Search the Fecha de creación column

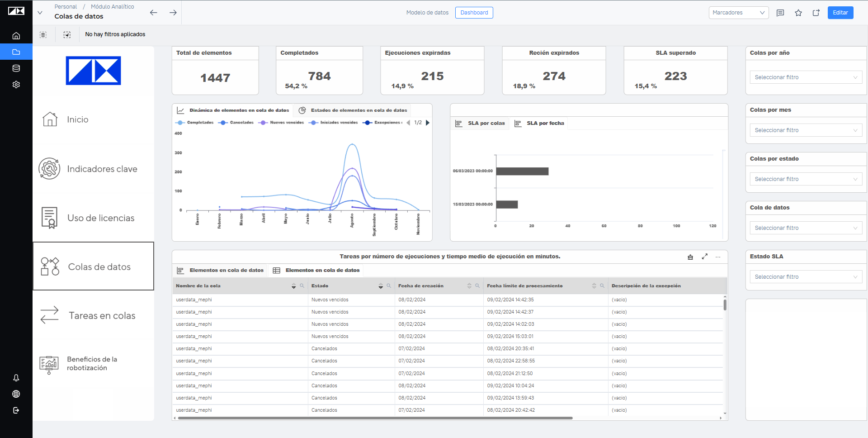pyautogui.click(x=477, y=286)
